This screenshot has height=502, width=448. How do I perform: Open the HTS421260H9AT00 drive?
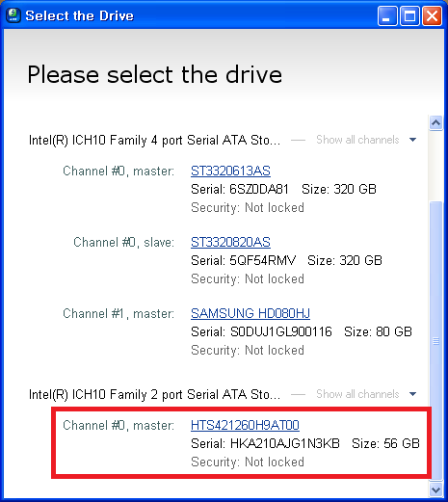(245, 425)
